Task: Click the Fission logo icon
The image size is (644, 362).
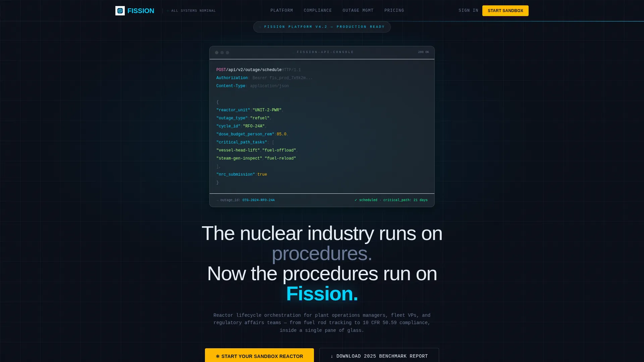Action: tap(120, 11)
